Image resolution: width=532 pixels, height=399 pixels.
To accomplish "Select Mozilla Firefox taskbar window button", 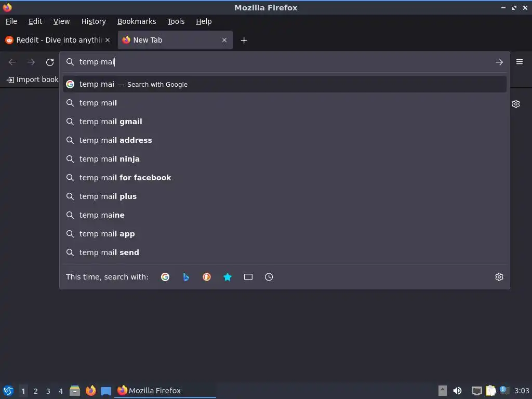I will 166,391.
